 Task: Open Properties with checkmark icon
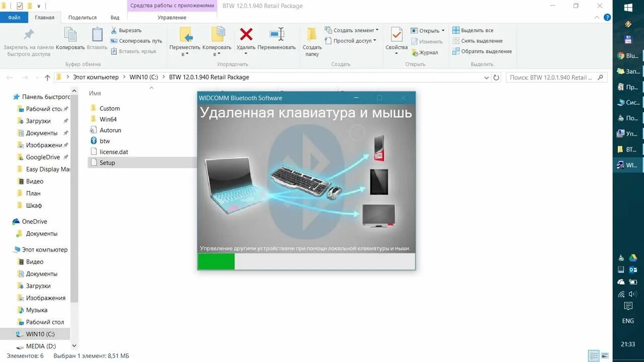coord(396,34)
